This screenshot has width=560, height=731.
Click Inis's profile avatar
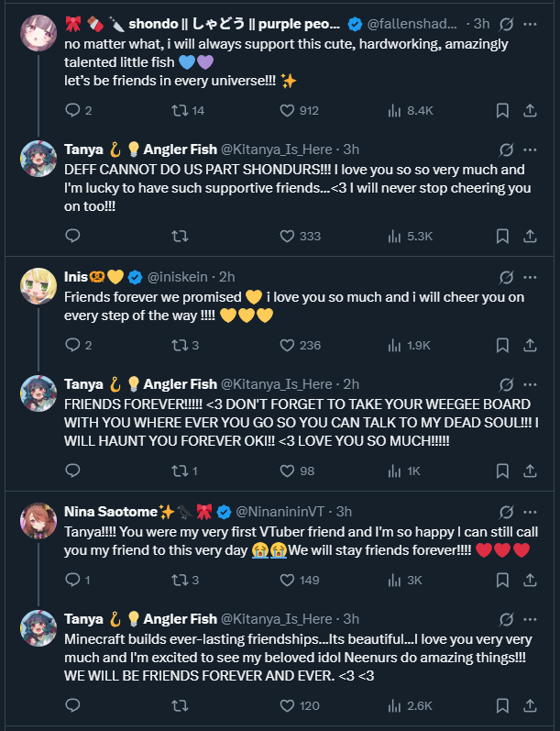[38, 285]
